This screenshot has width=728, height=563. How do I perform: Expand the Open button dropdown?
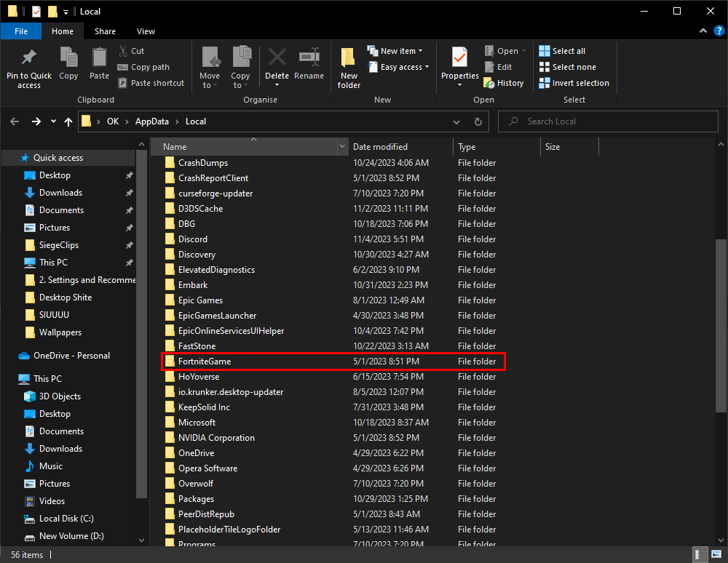tap(523, 51)
